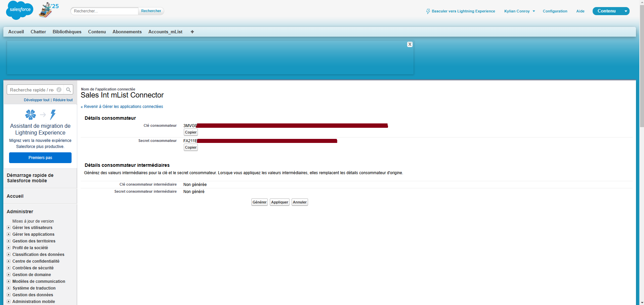
Task: Click the quick find magnifier icon
Action: pos(69,90)
